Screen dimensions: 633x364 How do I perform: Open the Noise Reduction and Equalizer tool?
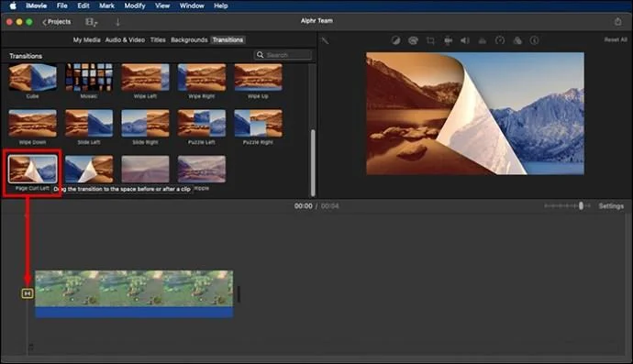pyautogui.click(x=483, y=40)
